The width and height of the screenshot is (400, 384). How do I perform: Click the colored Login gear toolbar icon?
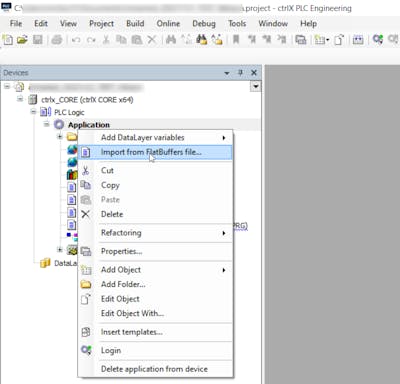point(378,40)
